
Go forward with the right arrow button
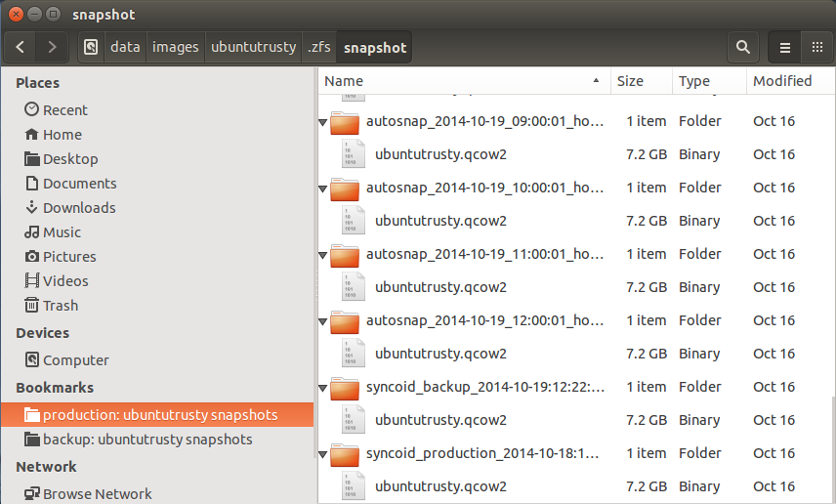tap(52, 48)
